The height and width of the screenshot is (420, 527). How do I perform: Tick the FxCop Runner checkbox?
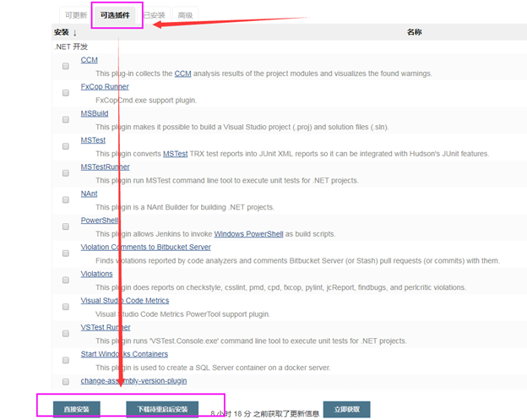[66, 93]
